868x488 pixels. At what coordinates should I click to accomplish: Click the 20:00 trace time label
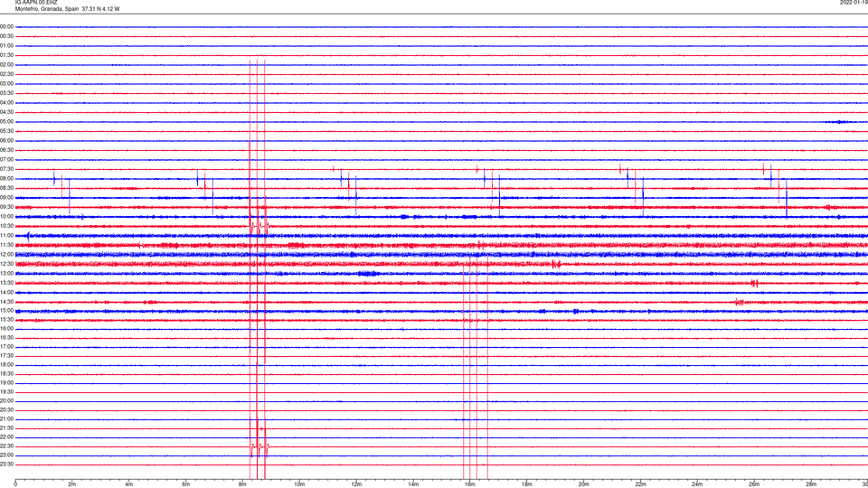7,401
